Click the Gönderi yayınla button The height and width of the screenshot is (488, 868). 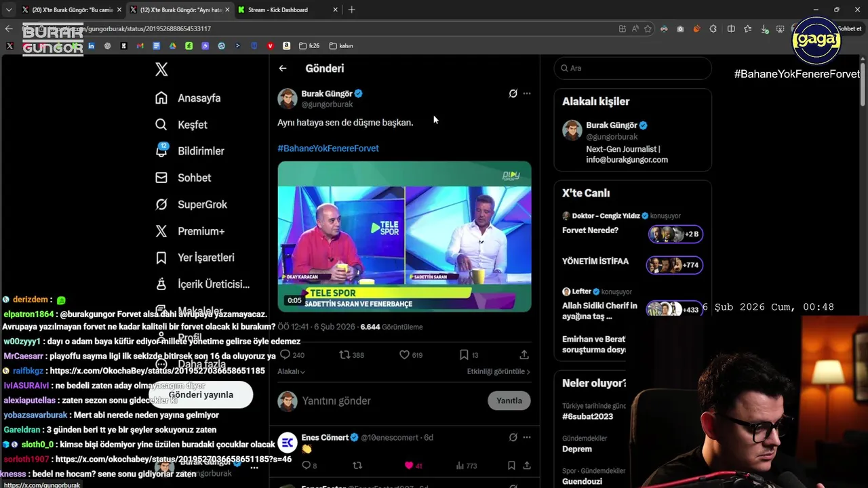(x=201, y=394)
